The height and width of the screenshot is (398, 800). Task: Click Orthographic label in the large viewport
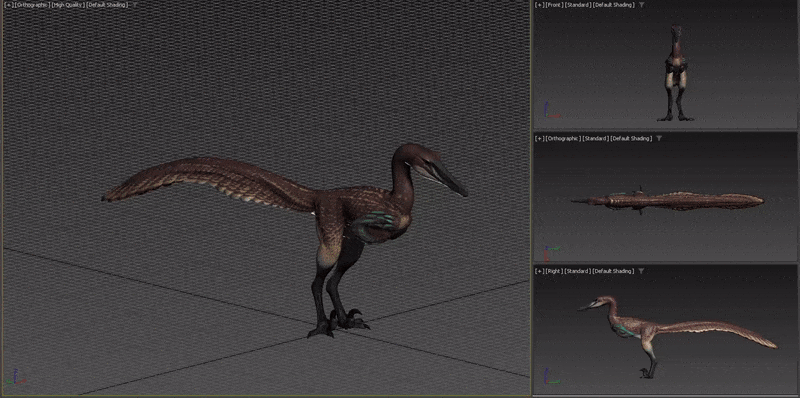coord(33,5)
